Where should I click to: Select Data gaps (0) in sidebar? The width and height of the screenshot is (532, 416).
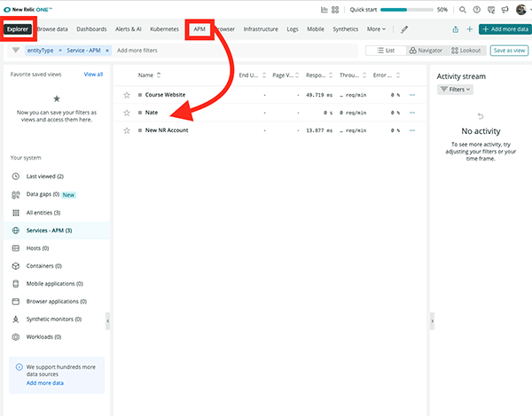[x=57, y=194]
